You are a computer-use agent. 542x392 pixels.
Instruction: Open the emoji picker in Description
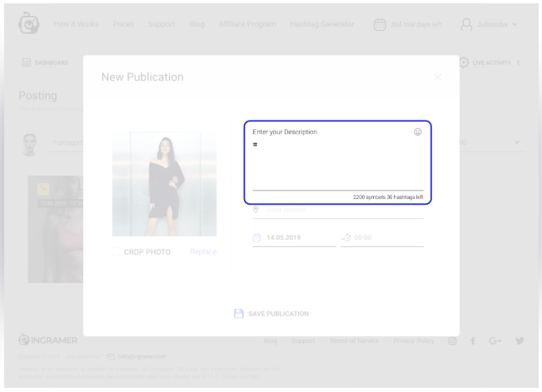click(x=418, y=131)
